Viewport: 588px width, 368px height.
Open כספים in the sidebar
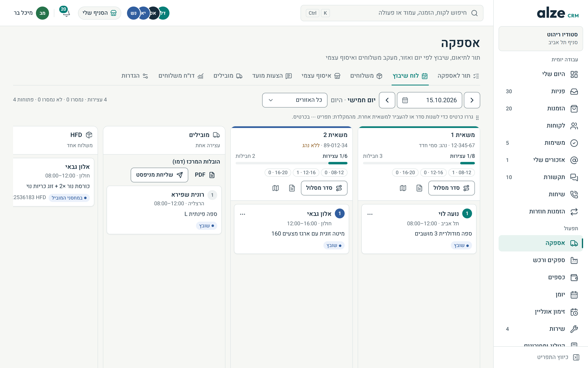tap(541, 277)
